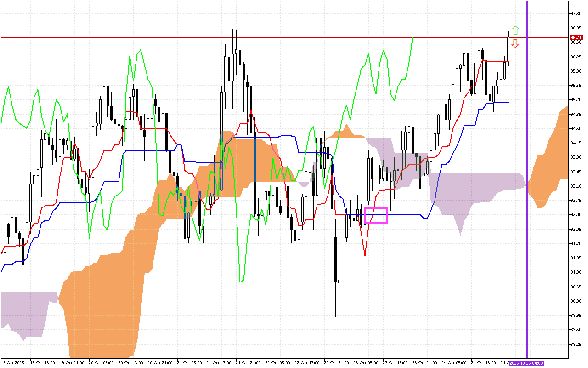
Task: Click the green up arrow marker
Action: [515, 30]
